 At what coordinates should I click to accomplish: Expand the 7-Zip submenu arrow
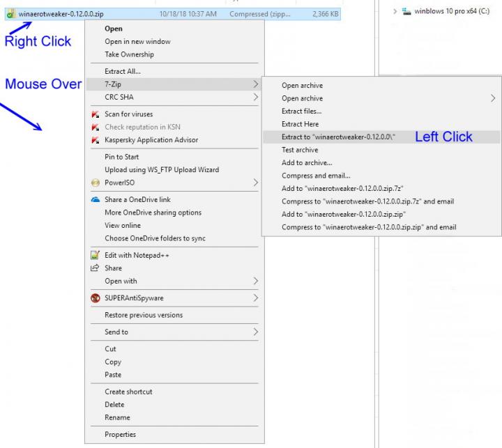[255, 84]
